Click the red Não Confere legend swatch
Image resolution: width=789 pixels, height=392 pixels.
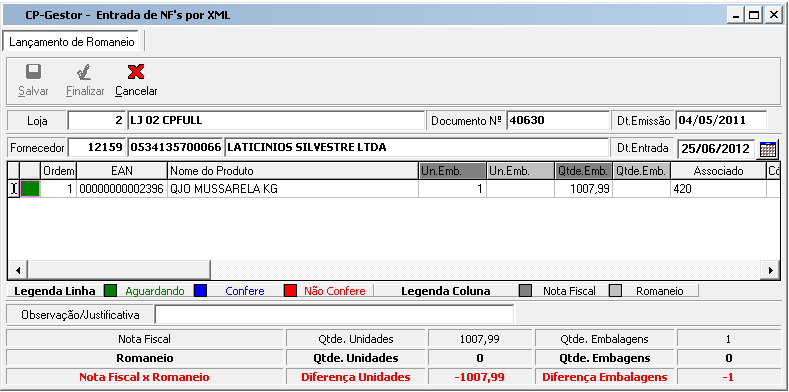pos(290,291)
